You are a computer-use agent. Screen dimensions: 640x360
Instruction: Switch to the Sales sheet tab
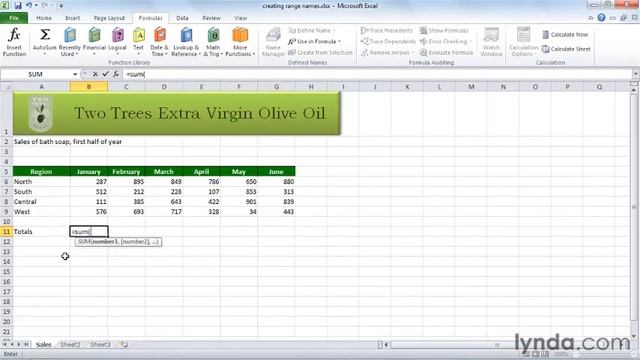click(44, 344)
